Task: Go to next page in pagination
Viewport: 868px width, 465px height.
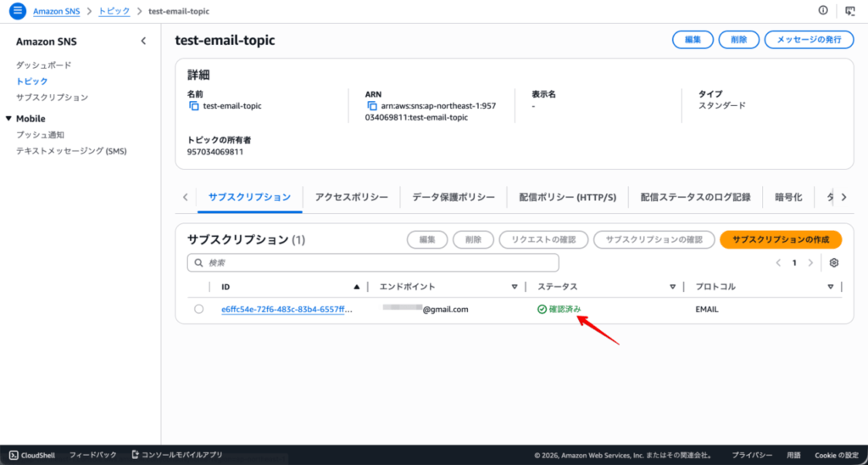Action: coord(810,263)
